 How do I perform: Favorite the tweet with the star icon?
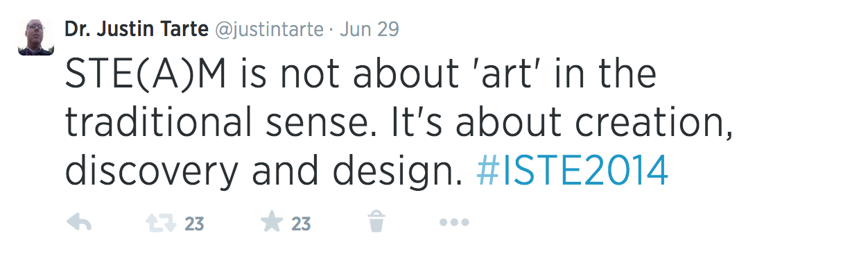click(x=271, y=223)
